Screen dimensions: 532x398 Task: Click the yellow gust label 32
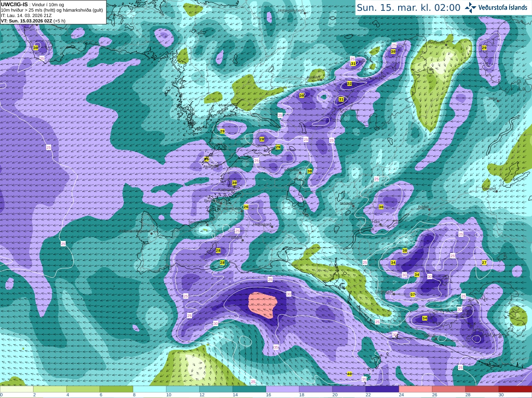tap(350, 84)
